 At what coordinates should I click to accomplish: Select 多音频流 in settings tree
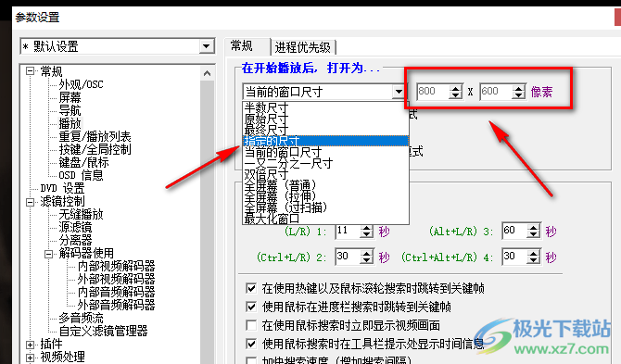[x=81, y=318]
